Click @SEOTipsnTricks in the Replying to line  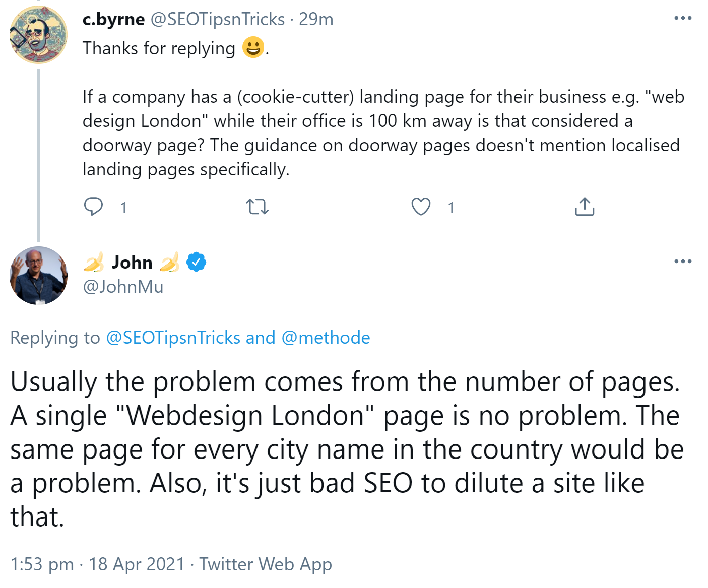click(x=173, y=338)
